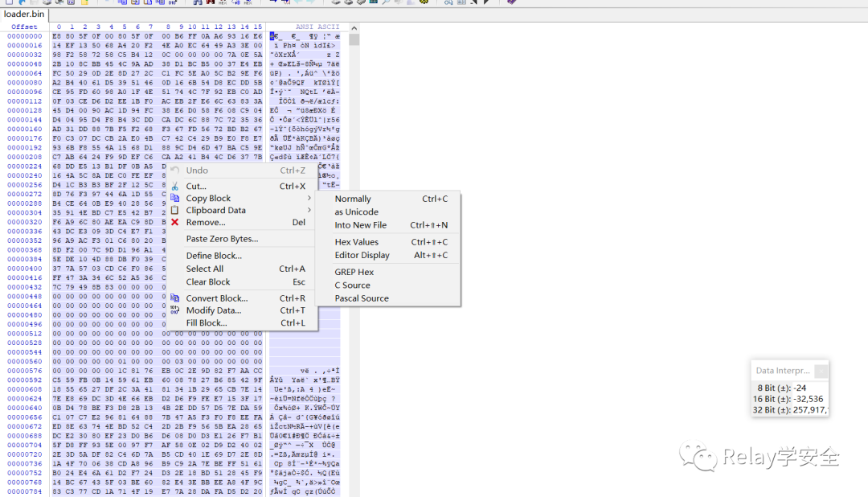868x497 pixels.
Task: Choose Select All from the context menu
Action: tap(205, 269)
